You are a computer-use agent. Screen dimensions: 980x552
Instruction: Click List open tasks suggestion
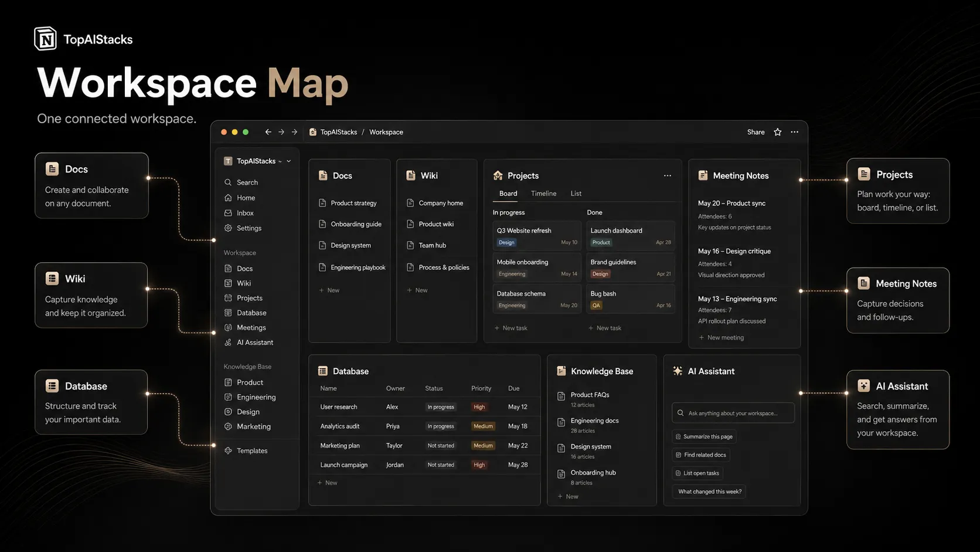click(x=697, y=473)
